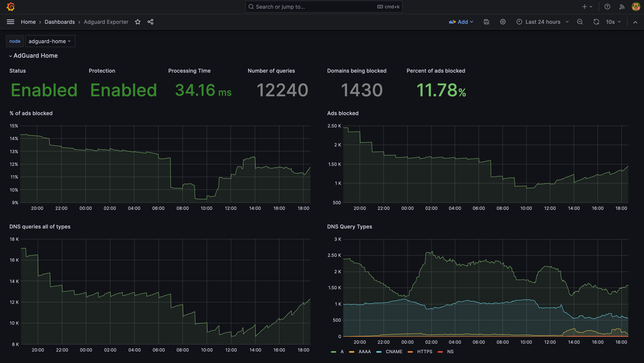
Task: Open dashboard settings gear
Action: coord(503,22)
